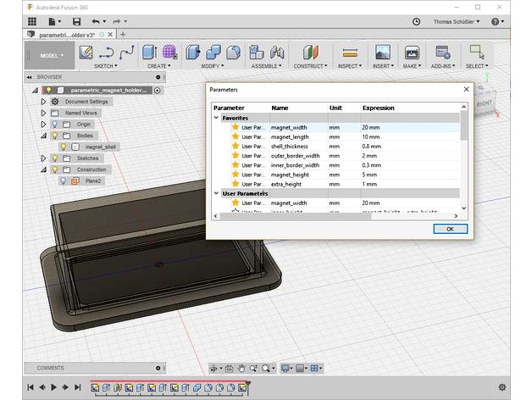The image size is (532, 400).
Task: Select the Extrude tool
Action: 149,53
